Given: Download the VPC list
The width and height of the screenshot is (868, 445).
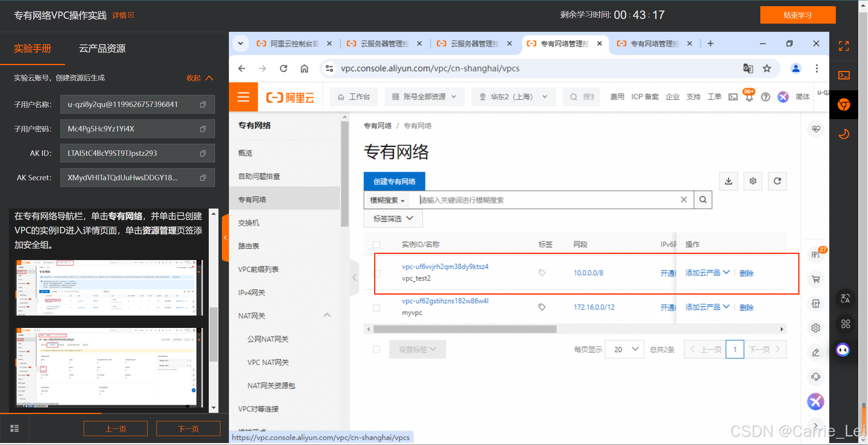Looking at the screenshot, I should click(729, 181).
